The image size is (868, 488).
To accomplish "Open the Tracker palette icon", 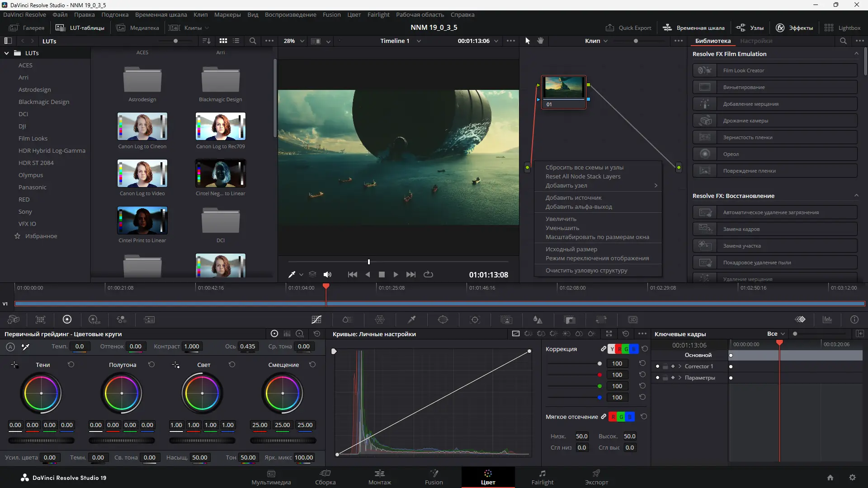I will click(475, 320).
